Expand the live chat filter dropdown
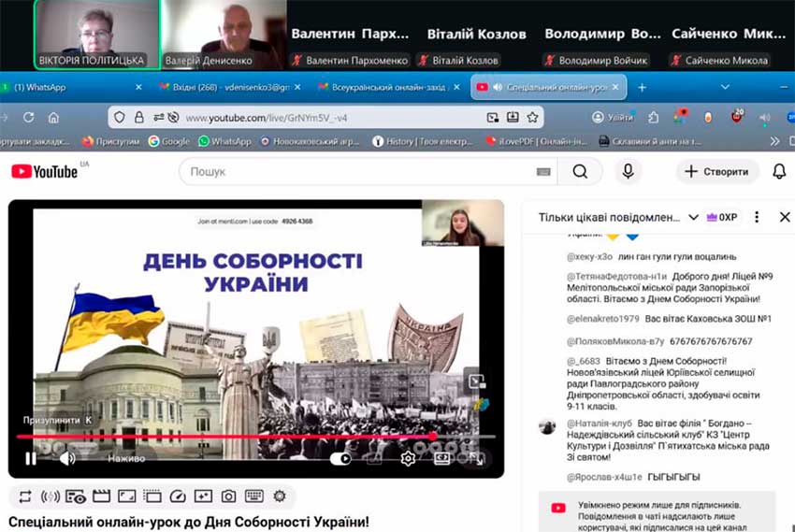This screenshot has height=532, width=795. point(693,217)
